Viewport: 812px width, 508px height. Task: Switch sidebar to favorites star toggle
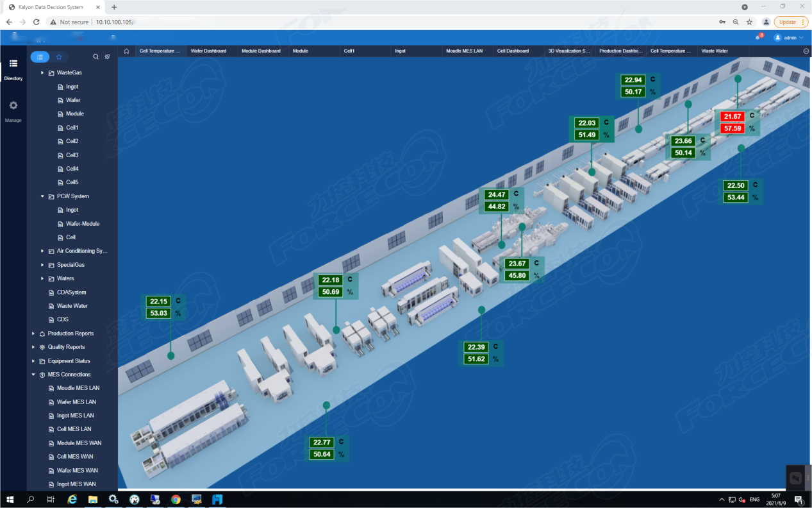pos(58,56)
